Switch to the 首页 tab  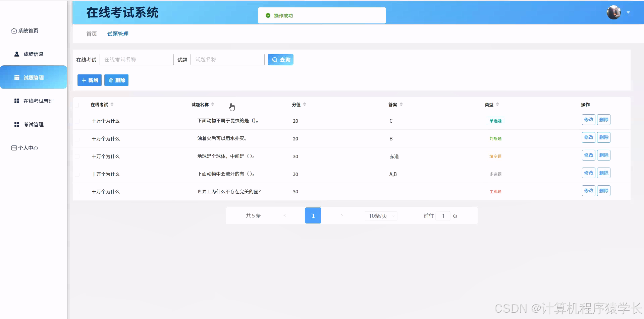coord(91,34)
